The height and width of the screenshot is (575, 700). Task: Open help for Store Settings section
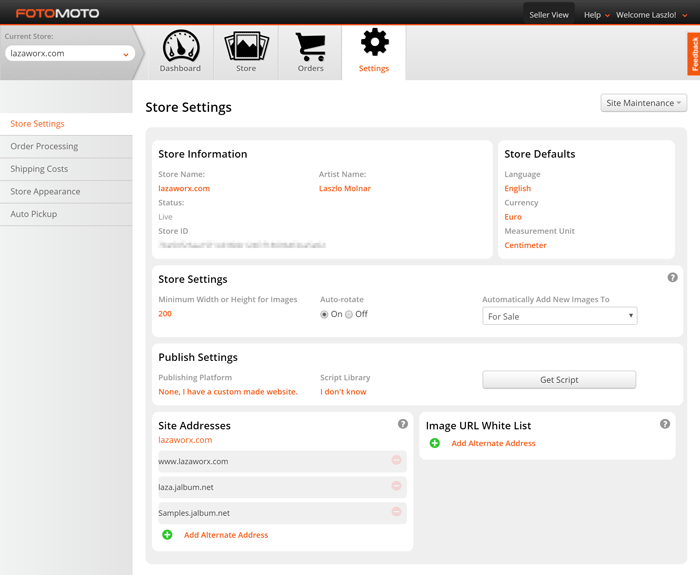point(672,278)
